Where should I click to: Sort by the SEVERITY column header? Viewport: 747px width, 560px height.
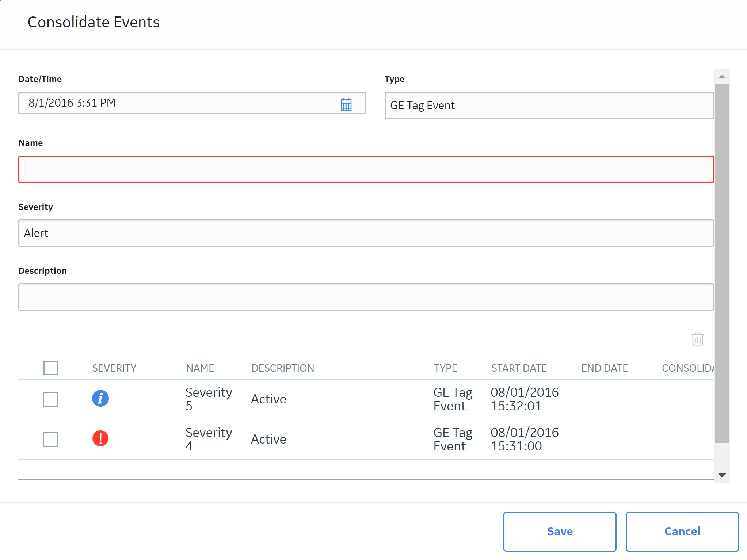(114, 368)
